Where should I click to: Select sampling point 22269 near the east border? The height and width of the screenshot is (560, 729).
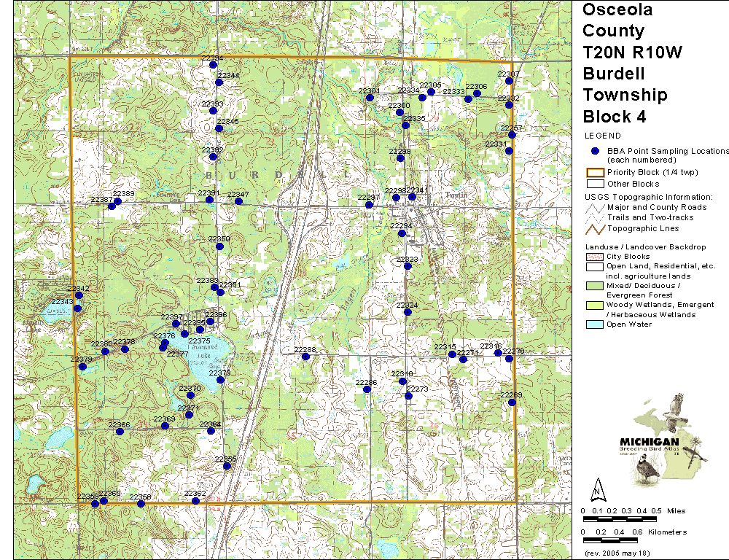[512, 402]
